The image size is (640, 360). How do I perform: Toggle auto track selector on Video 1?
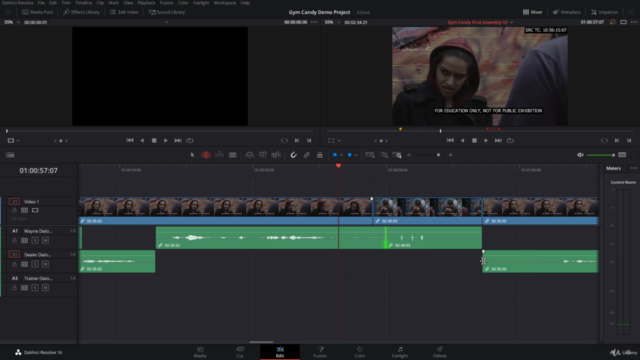click(24, 210)
